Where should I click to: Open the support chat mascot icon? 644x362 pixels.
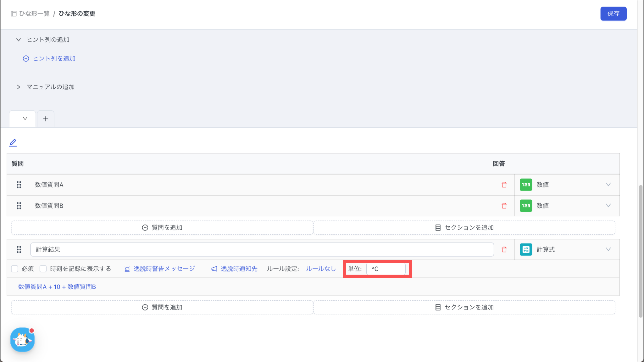(x=22, y=340)
